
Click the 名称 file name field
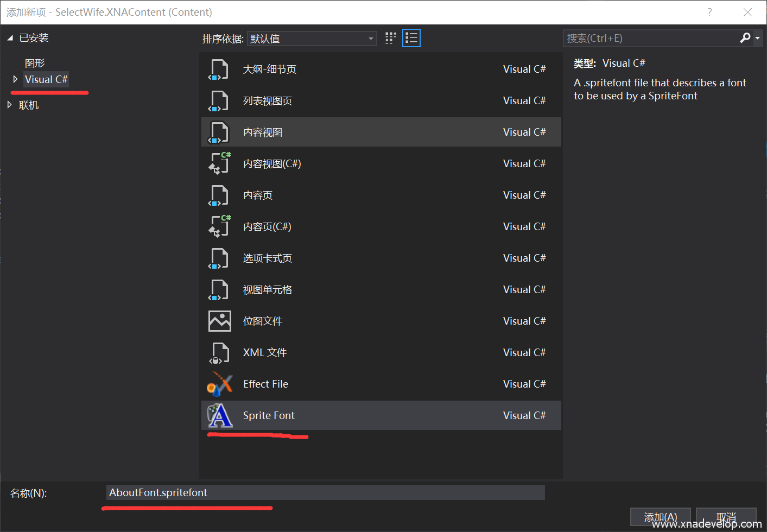point(325,492)
